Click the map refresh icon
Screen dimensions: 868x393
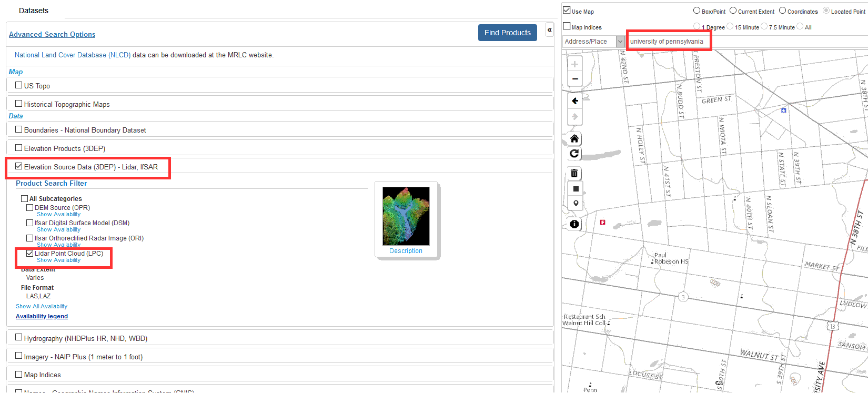point(574,154)
